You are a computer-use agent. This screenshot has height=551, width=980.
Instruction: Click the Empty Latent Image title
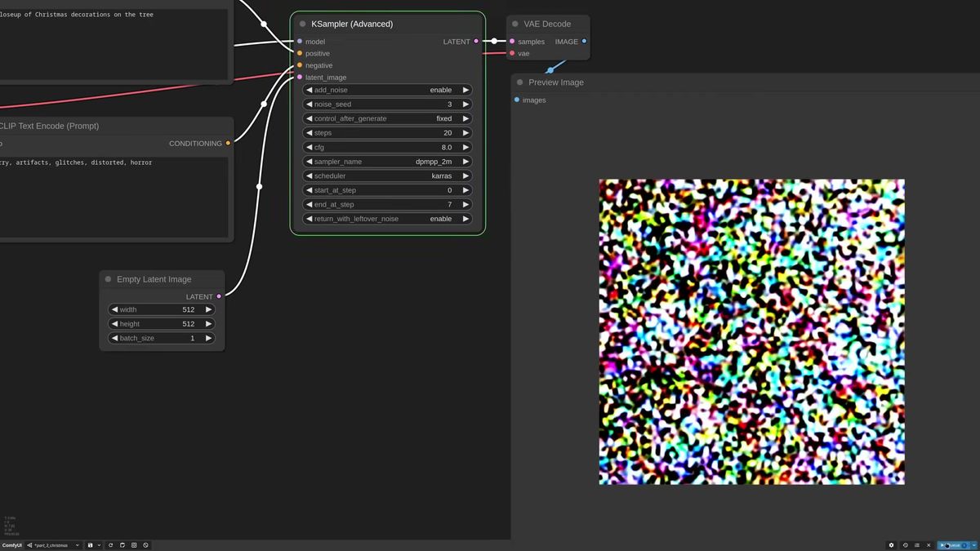tap(154, 279)
